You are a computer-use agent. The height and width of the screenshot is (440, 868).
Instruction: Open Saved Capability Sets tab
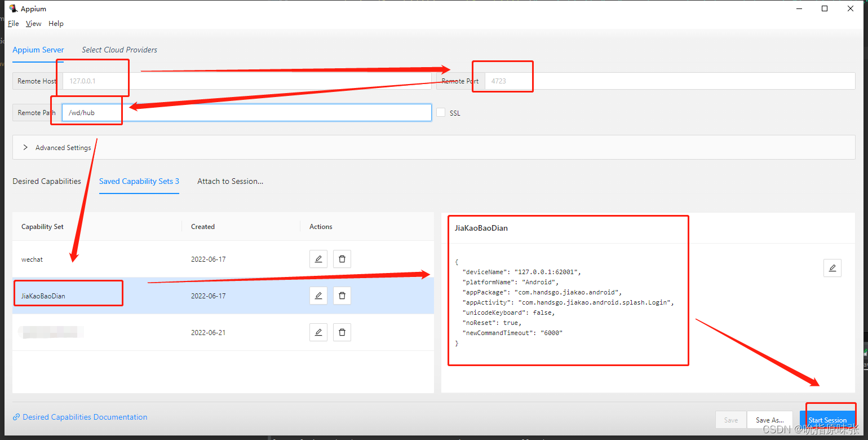(139, 181)
